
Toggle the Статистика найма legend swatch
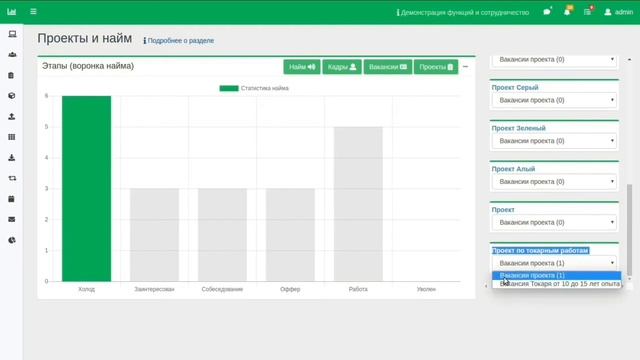coord(229,88)
